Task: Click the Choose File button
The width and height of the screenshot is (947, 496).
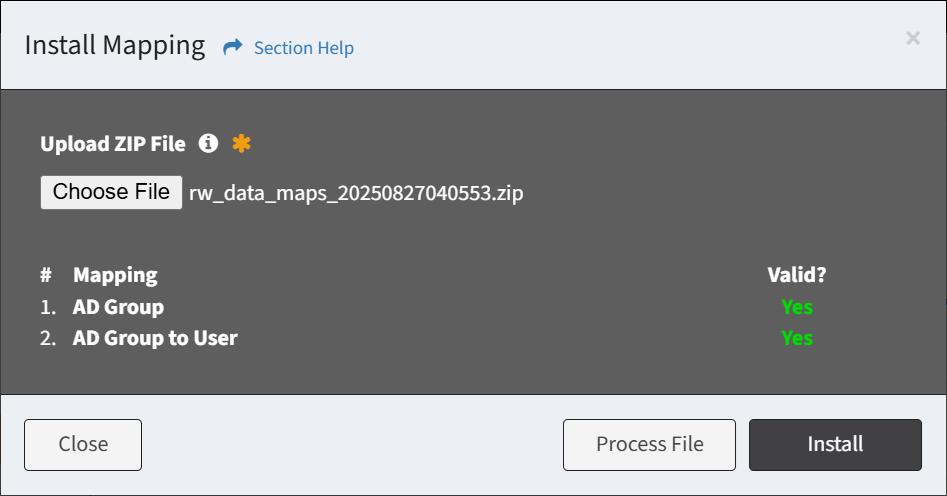Action: click(111, 192)
